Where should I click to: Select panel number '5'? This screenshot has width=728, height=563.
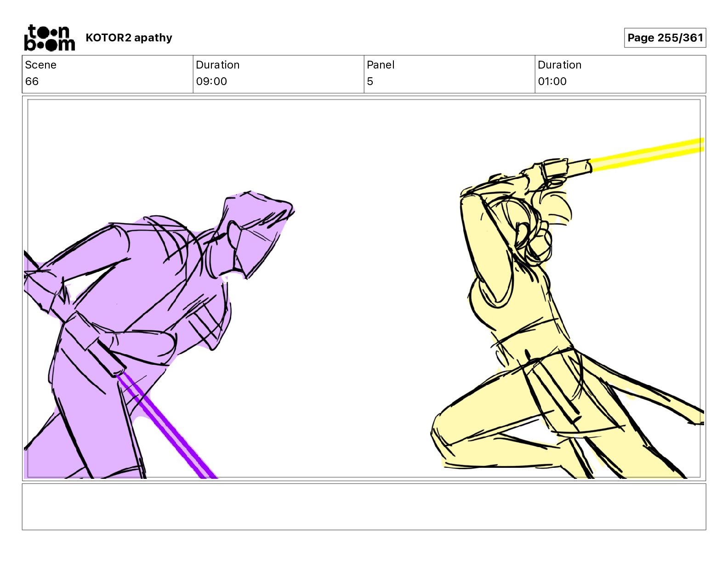pyautogui.click(x=370, y=81)
